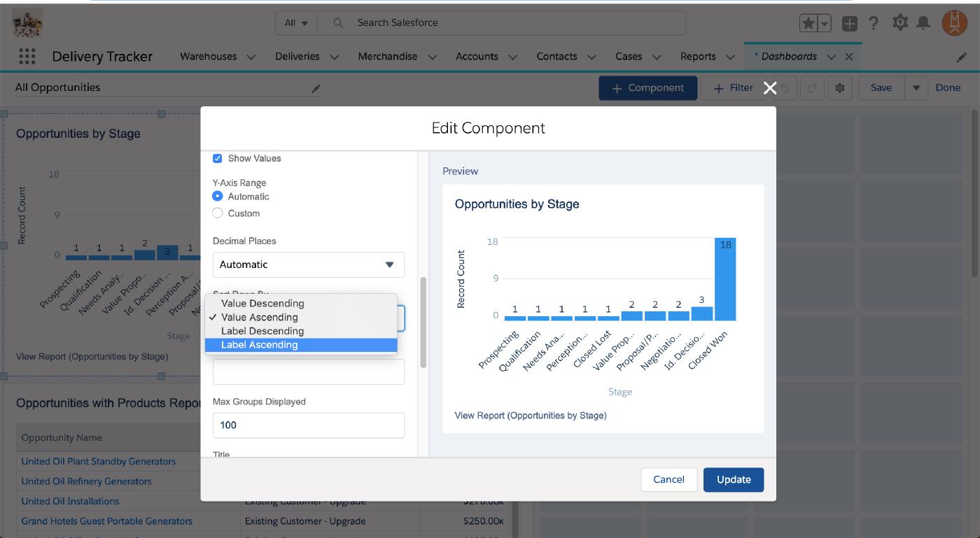Screen dimensions: 980x538
Task: Open View Report link in preview
Action: tap(530, 416)
